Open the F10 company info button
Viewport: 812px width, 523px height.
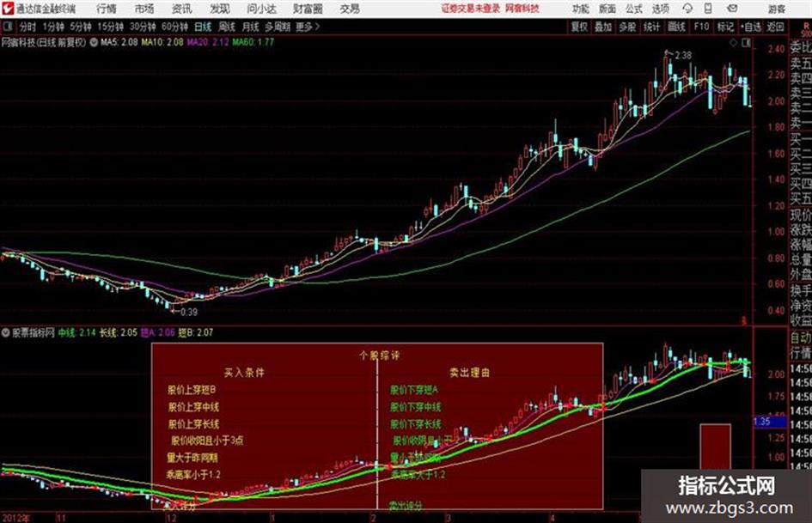[701, 27]
